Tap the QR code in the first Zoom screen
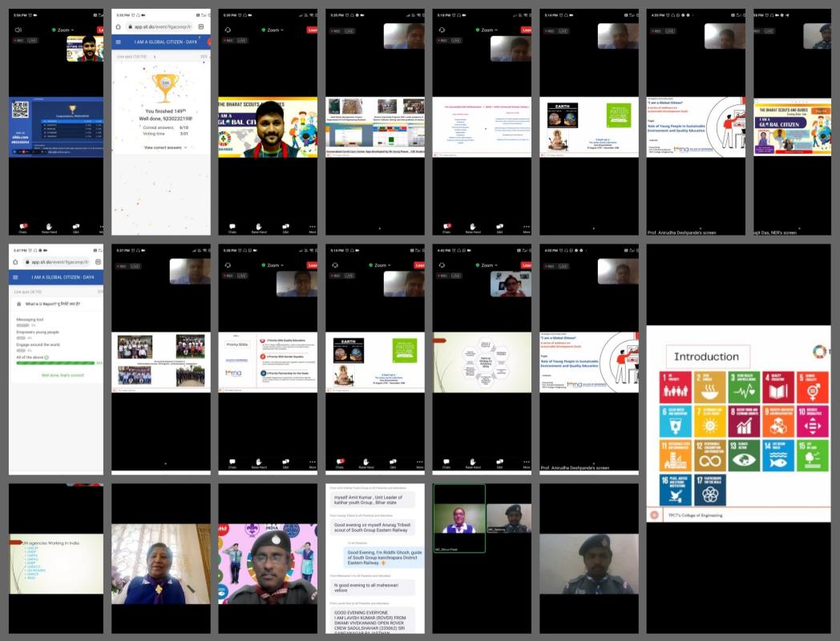 21,110
